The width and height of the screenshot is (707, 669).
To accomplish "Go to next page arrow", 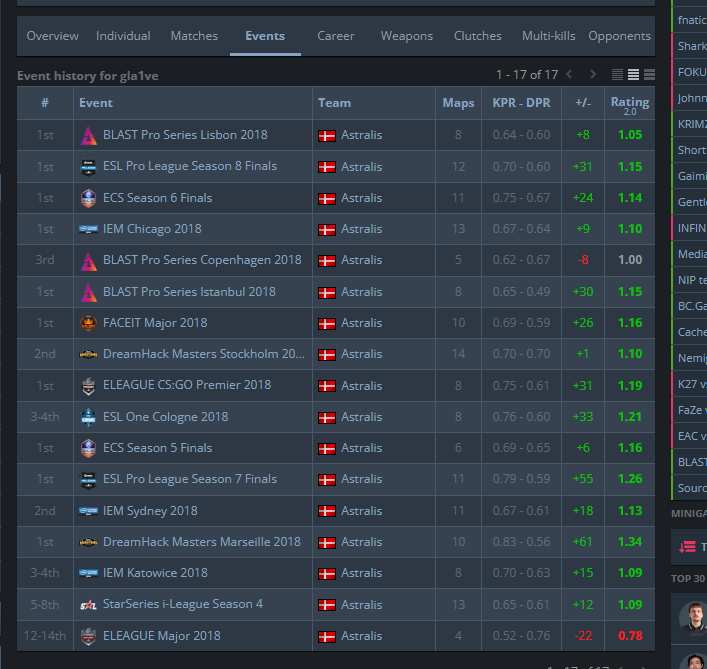I will 593,74.
